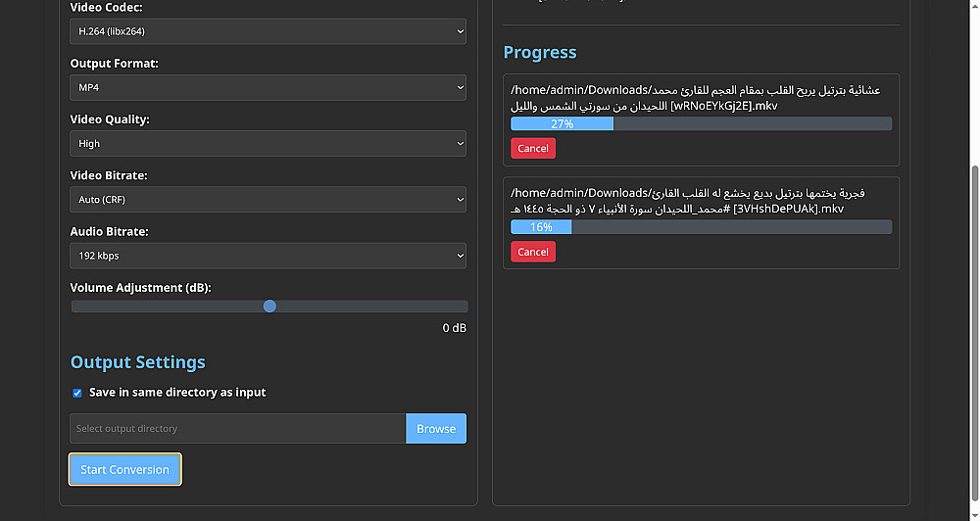Click the 16% progress bar
The height and width of the screenshot is (521, 980).
[701, 227]
